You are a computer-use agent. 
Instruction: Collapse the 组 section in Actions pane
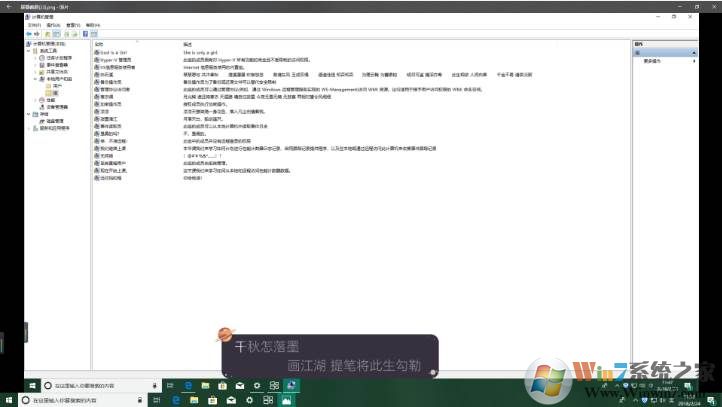tap(693, 53)
